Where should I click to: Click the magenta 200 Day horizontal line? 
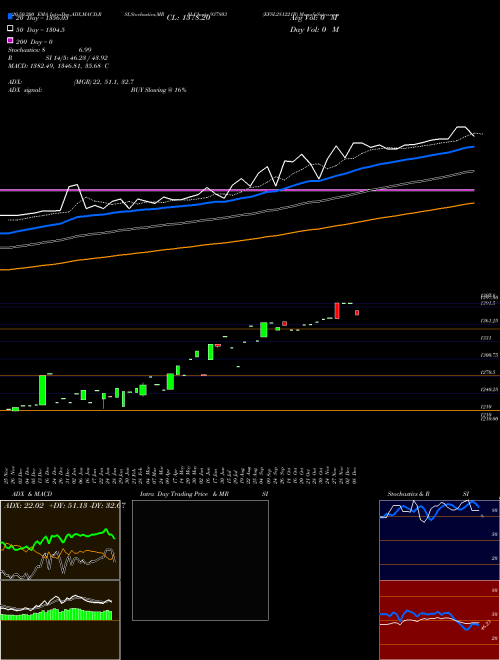237,190
